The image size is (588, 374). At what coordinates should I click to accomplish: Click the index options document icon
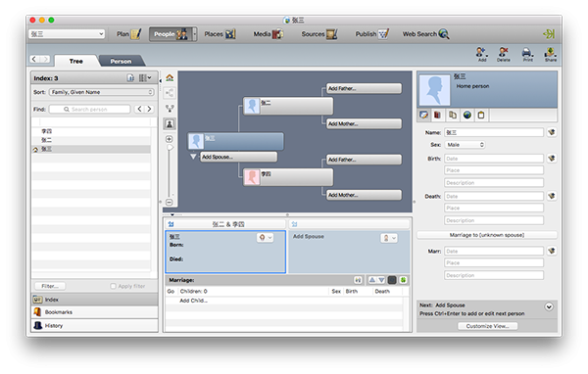coord(130,78)
